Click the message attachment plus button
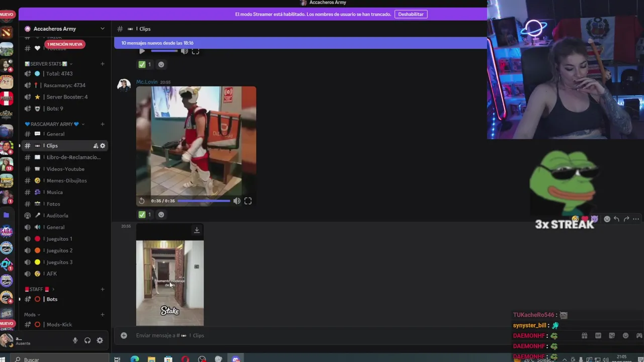The height and width of the screenshot is (362, 644). (x=124, y=335)
